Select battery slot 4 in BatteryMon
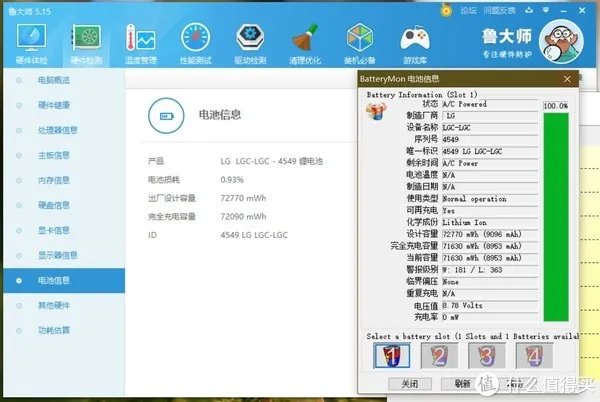This screenshot has width=600, height=402. coord(534,355)
